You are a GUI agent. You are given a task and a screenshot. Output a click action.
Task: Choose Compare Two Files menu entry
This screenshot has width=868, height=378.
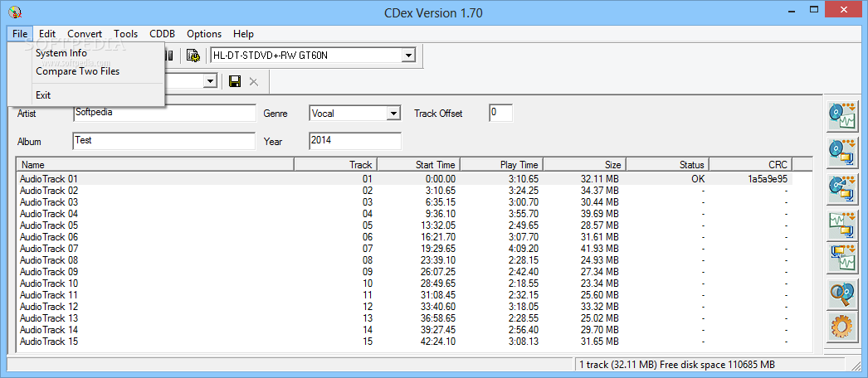[86, 71]
